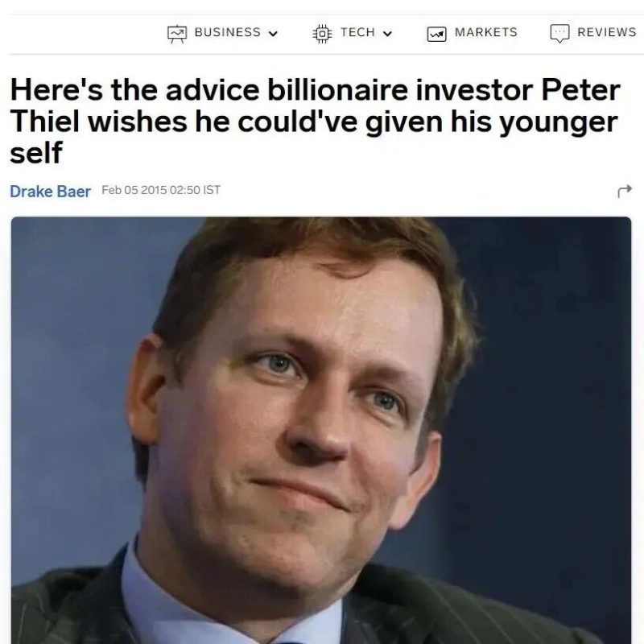Viewport: 644px width, 644px height.
Task: Expand the Tech dropdown chevron
Action: point(387,33)
